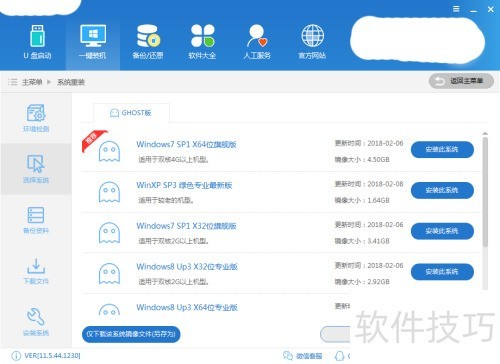Viewport: 500px width, 364px height.
Task: Open the hamburger menu in title bar
Action: [456, 9]
